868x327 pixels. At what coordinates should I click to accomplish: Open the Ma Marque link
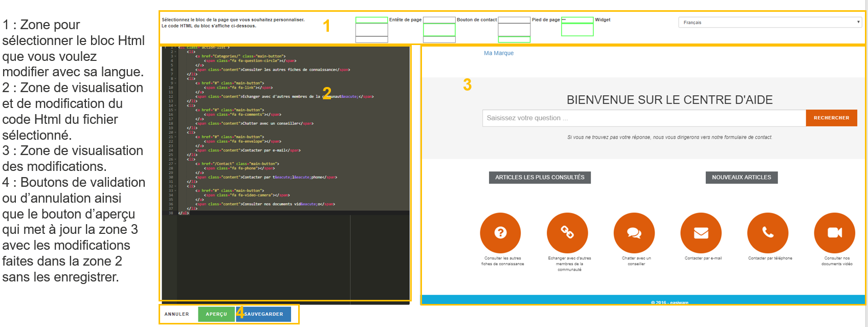point(499,53)
